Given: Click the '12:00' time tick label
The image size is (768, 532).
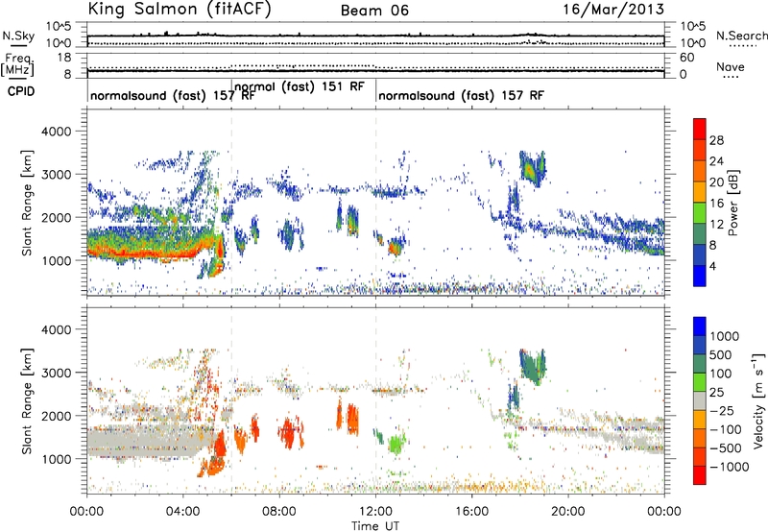Looking at the screenshot, I should coord(375,512).
